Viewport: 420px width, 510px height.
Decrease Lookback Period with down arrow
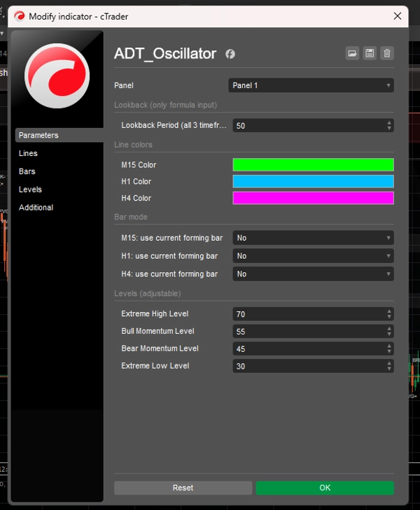coord(389,129)
